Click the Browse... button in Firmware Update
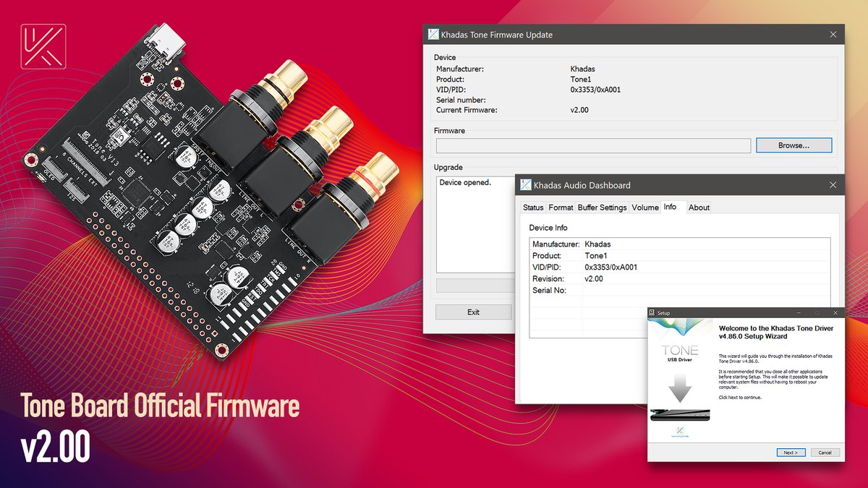The image size is (868, 488). 793,145
